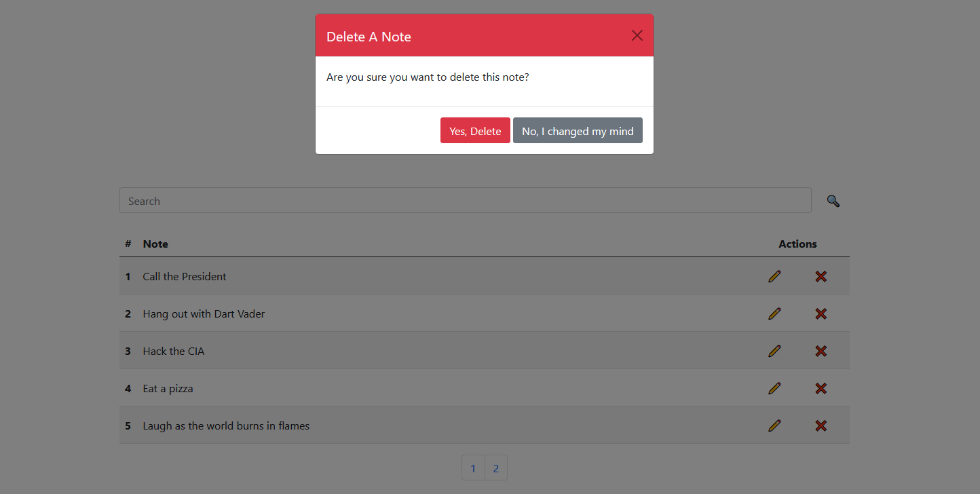Edit the note 'Eat a pizza'
The width and height of the screenshot is (980, 494).
tap(774, 388)
